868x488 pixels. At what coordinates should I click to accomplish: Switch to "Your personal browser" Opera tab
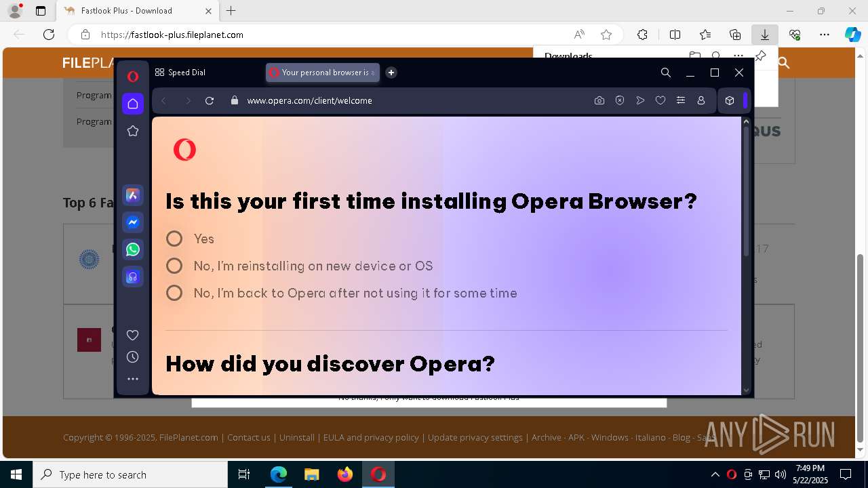(x=322, y=73)
